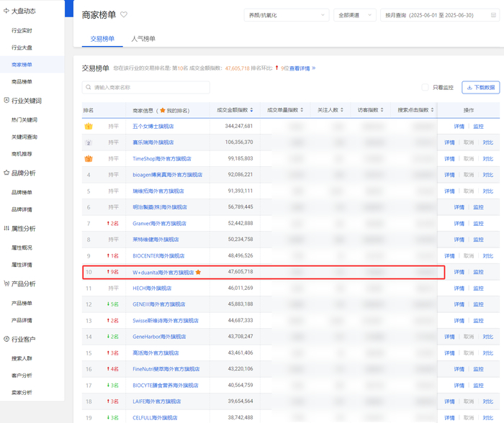Sort by 关注人数 column arrows
The image size is (504, 423).
pos(342,110)
